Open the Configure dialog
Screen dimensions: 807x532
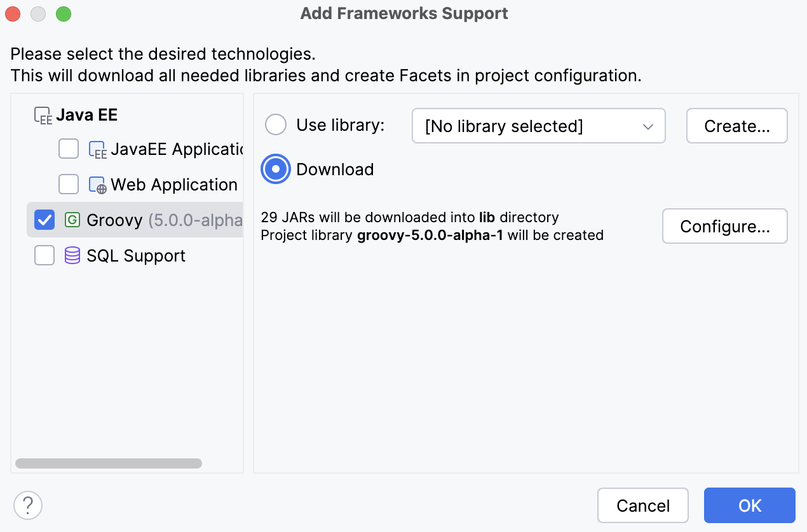pos(724,226)
